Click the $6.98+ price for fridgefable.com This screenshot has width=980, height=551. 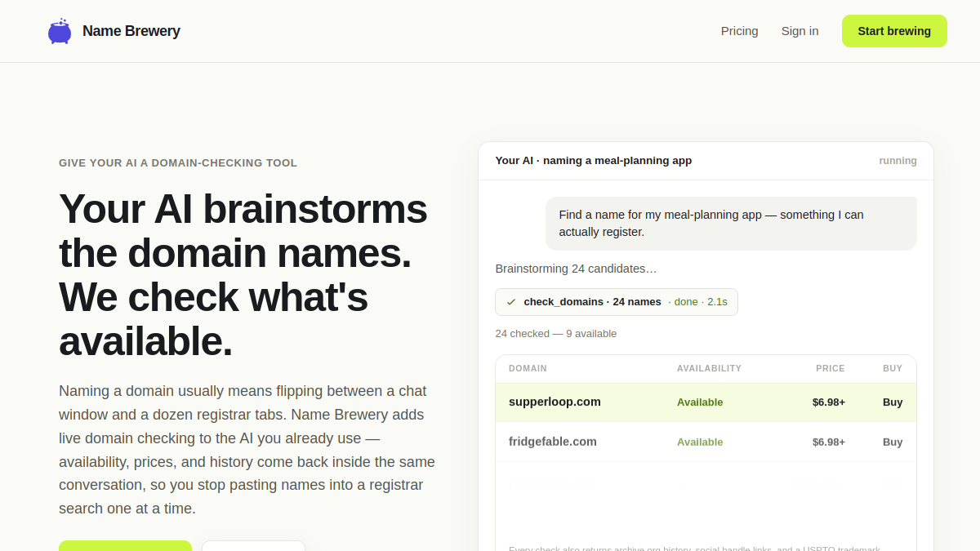(x=829, y=442)
